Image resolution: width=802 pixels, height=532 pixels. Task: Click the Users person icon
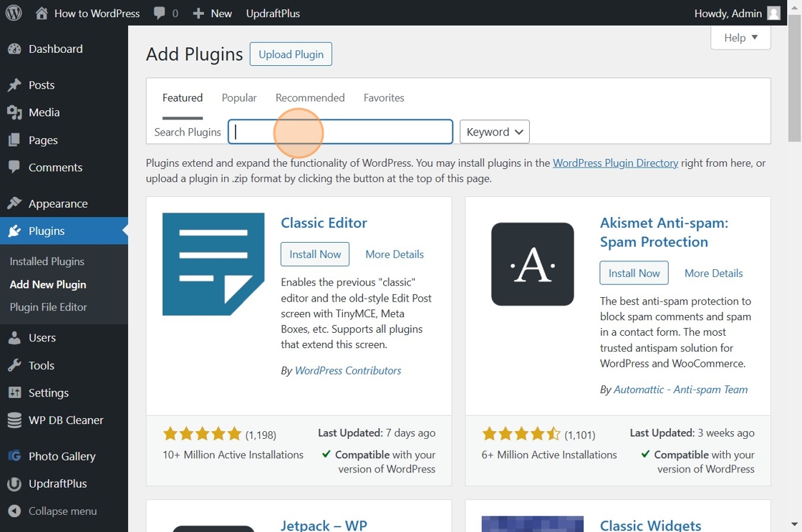click(x=14, y=338)
